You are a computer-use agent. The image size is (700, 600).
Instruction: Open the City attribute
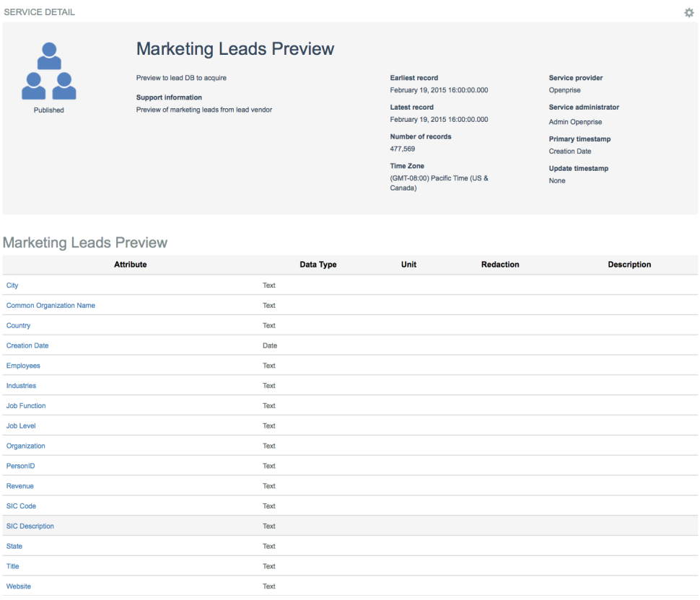click(12, 285)
